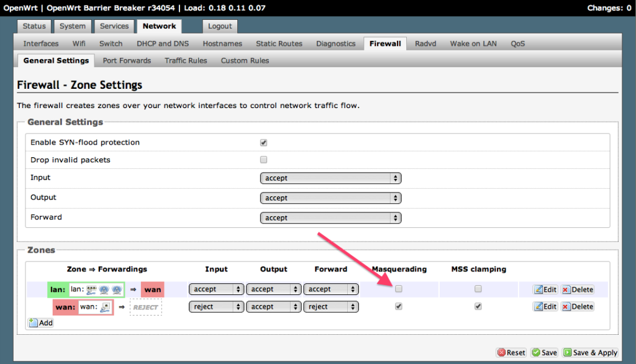The width and height of the screenshot is (636, 364).
Task: Click the Reset button icon
Action: click(x=502, y=352)
